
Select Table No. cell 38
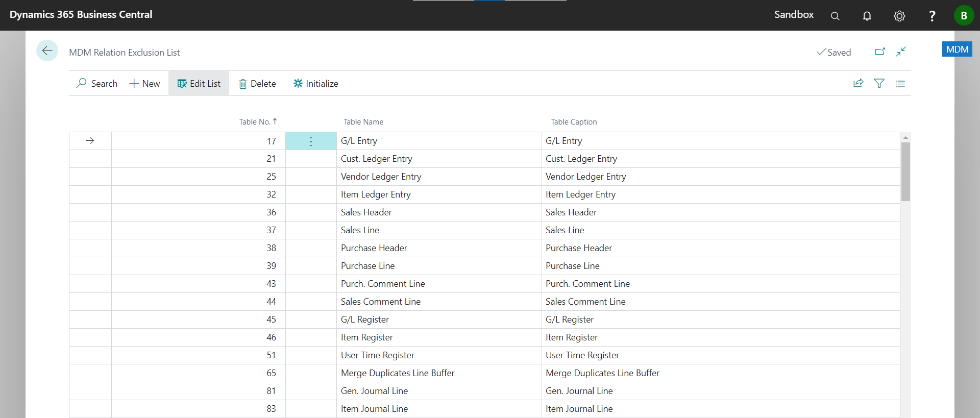click(x=199, y=248)
